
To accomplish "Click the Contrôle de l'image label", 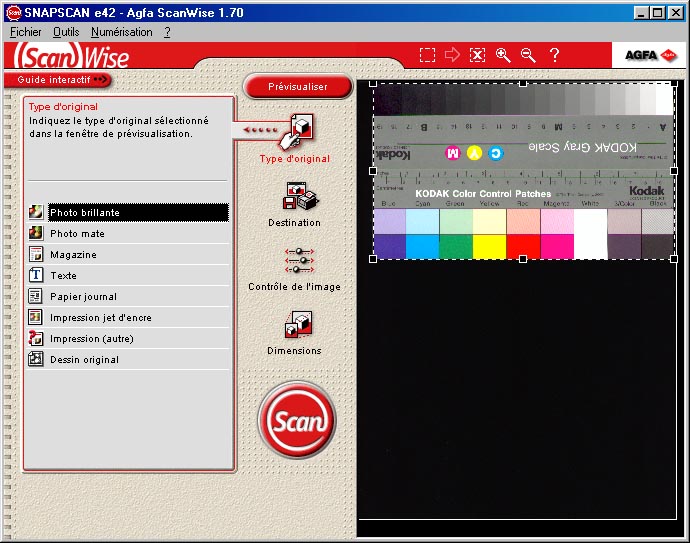I will [294, 287].
